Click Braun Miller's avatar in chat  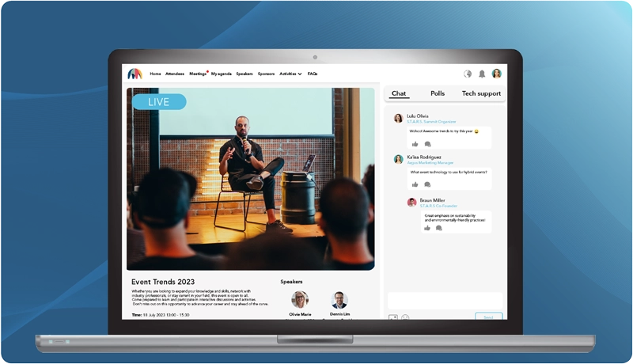click(x=411, y=202)
